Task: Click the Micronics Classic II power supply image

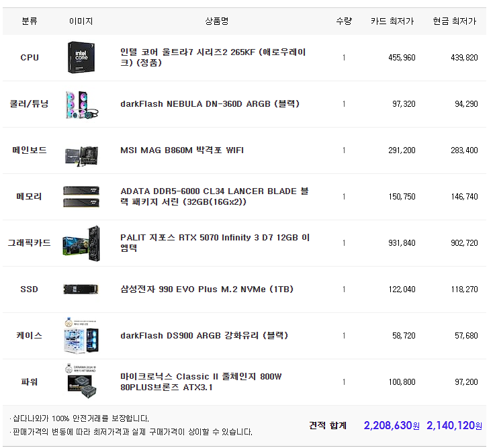Action: pos(81,382)
